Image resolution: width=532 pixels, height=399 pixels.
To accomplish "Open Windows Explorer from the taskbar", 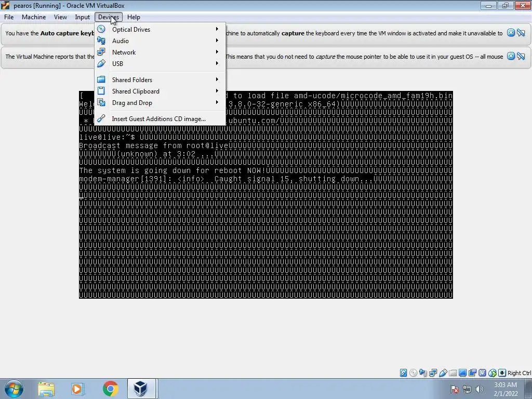I will (46, 389).
